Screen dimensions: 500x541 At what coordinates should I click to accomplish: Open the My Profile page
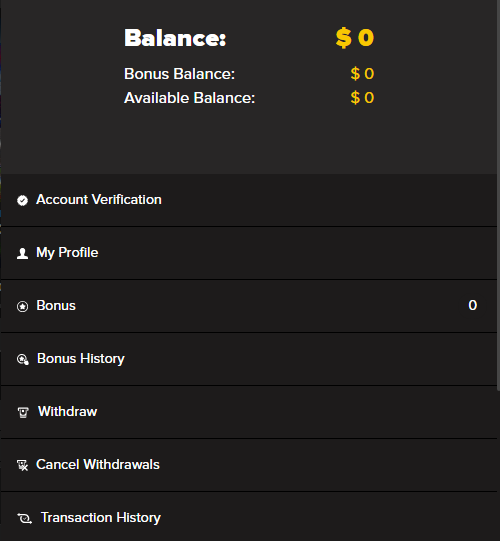pyautogui.click(x=249, y=253)
